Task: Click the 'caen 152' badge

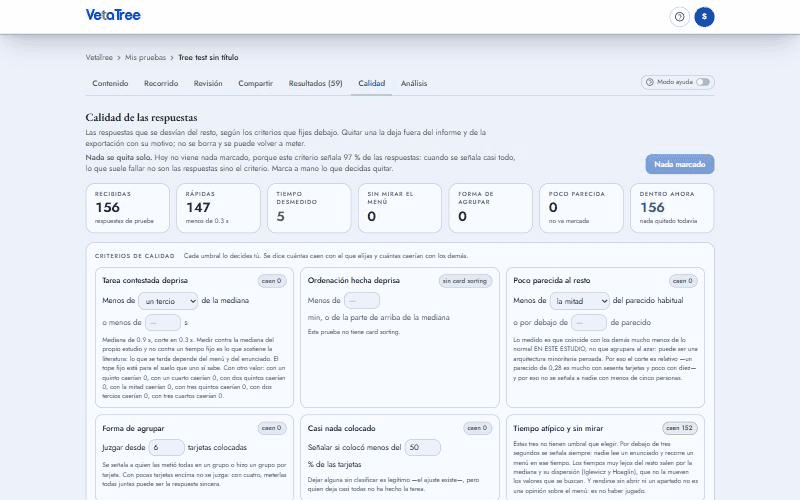Action: (680, 428)
